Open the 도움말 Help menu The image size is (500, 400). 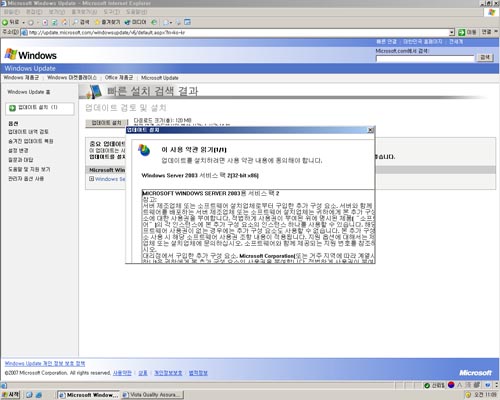coord(136,12)
